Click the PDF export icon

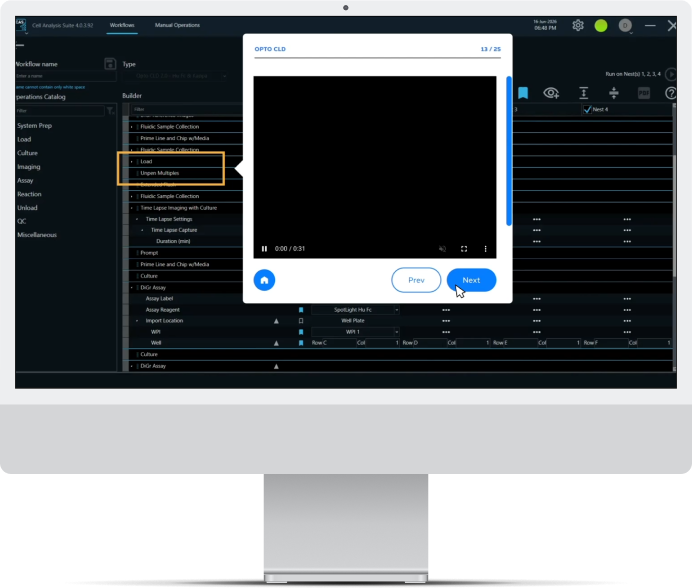(644, 93)
